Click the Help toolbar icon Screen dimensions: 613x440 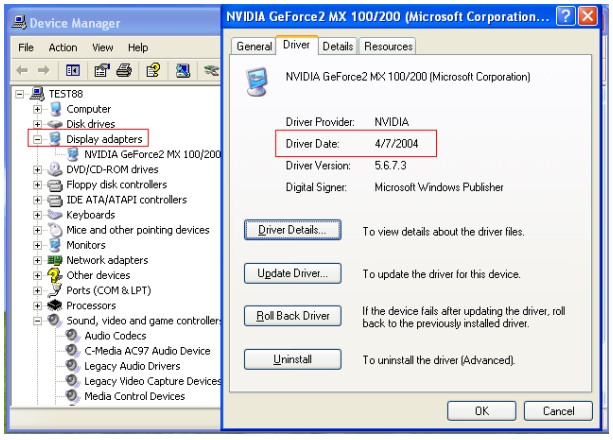click(x=153, y=70)
